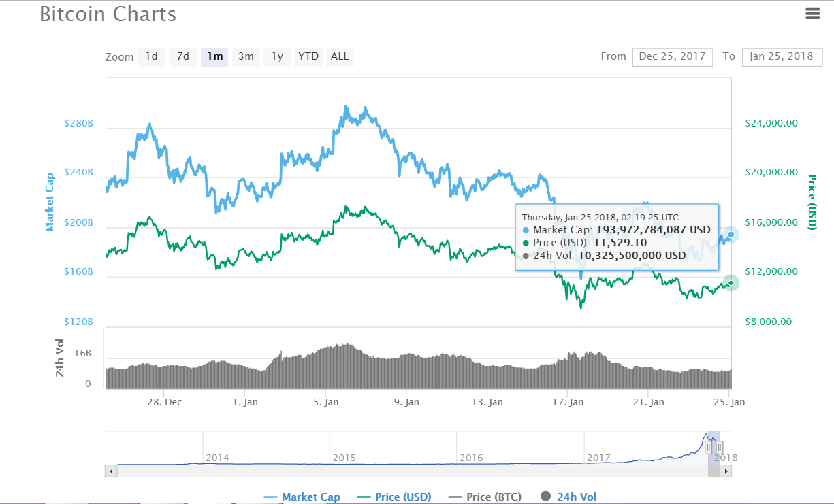
Task: Toggle the Price (USD) series in legend
Action: click(394, 497)
